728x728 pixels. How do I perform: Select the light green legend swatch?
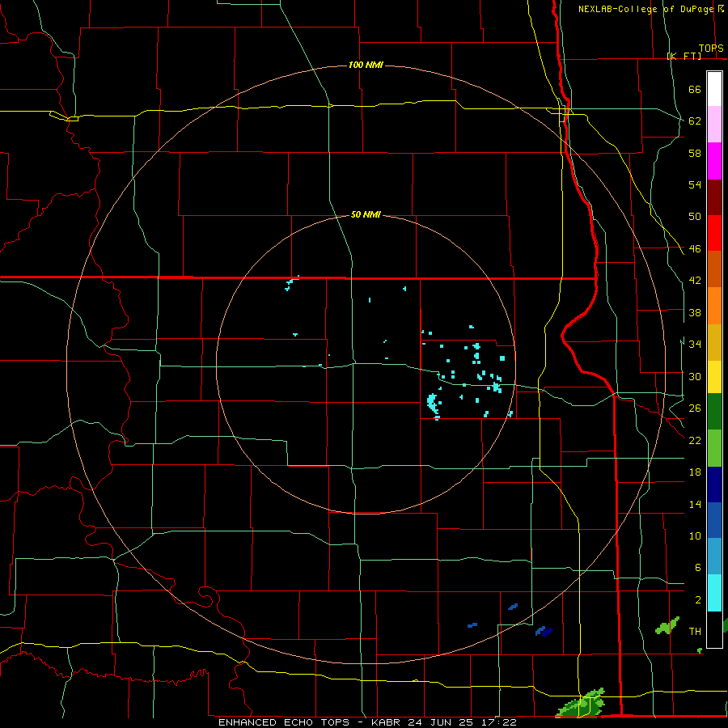coord(714,448)
